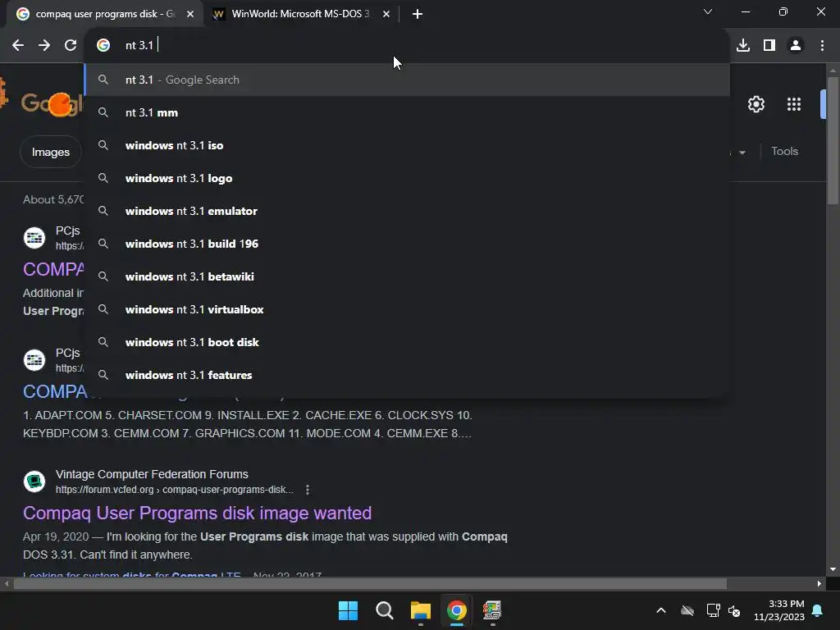Screen dimensions: 840x630
Task: Toggle Chrome side panel icon
Action: pyautogui.click(x=769, y=46)
